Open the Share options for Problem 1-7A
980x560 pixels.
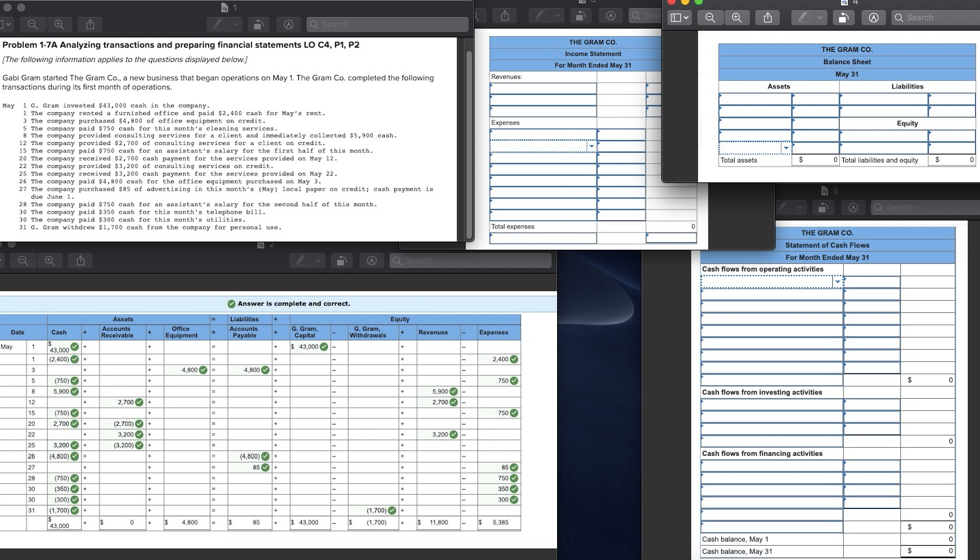[90, 24]
